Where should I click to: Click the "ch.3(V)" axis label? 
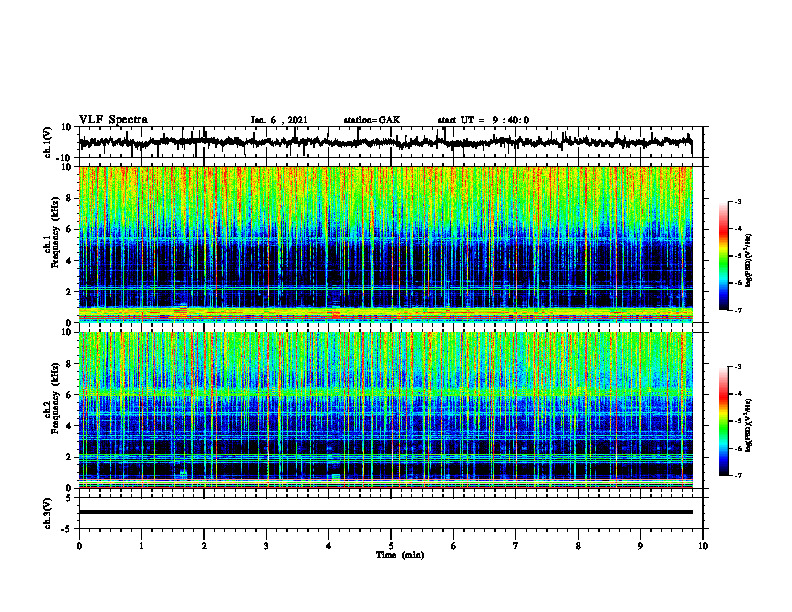coord(48,513)
